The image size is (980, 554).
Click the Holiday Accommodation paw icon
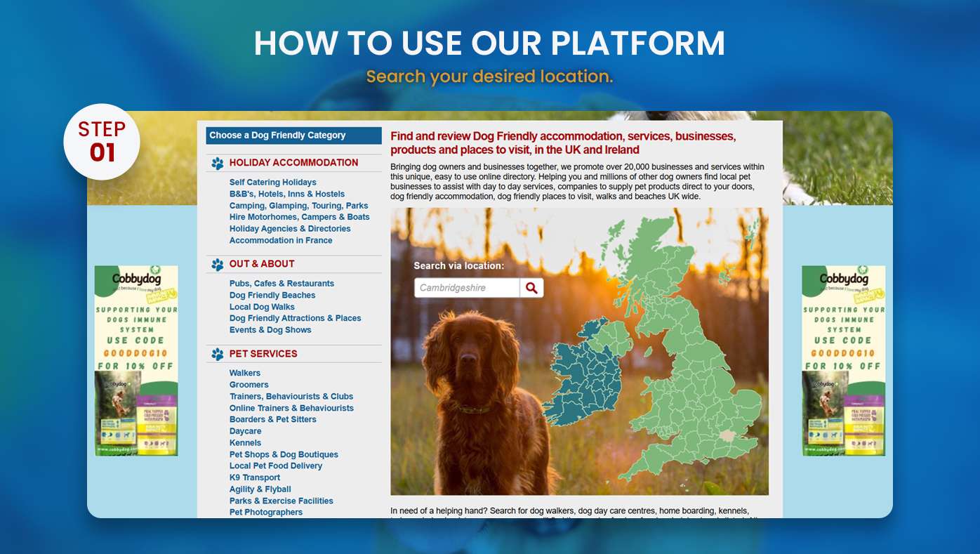pyautogui.click(x=218, y=164)
